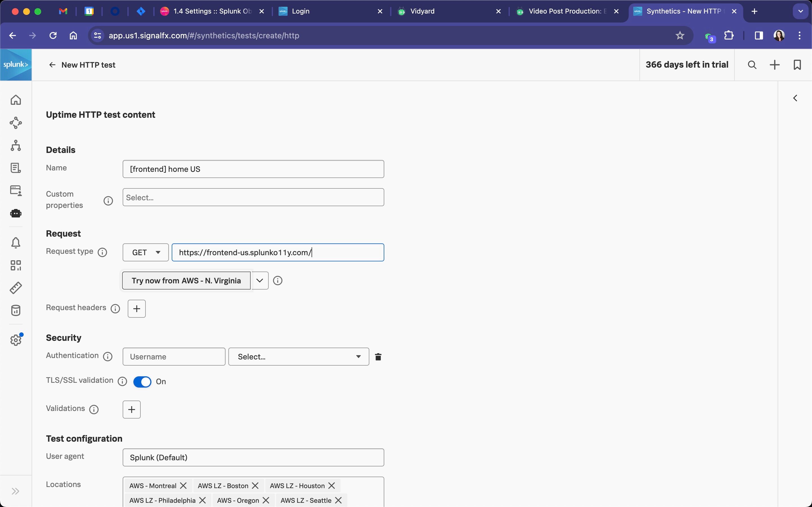Click the Username input field
Image resolution: width=812 pixels, height=507 pixels.
click(174, 357)
